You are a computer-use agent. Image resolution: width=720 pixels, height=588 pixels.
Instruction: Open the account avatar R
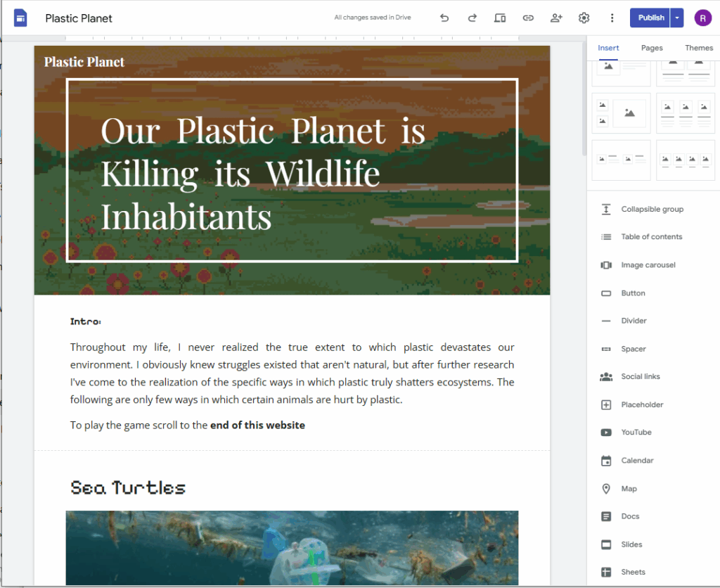[x=702, y=18]
